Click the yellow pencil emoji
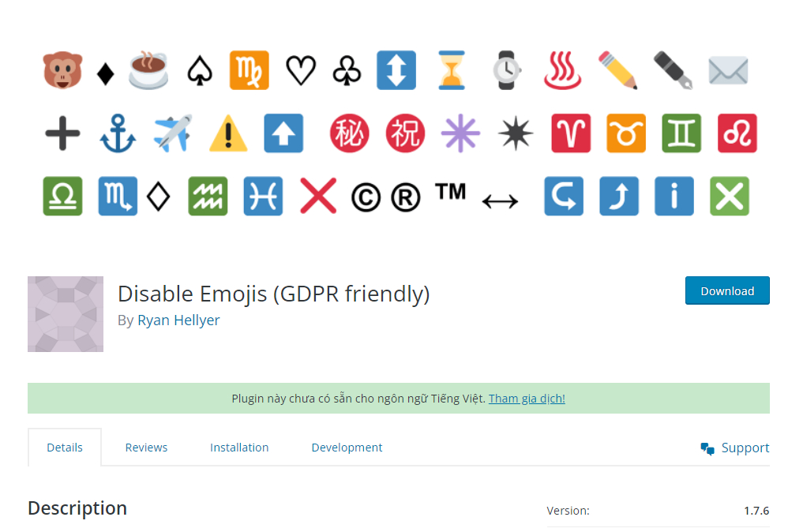 (x=618, y=70)
